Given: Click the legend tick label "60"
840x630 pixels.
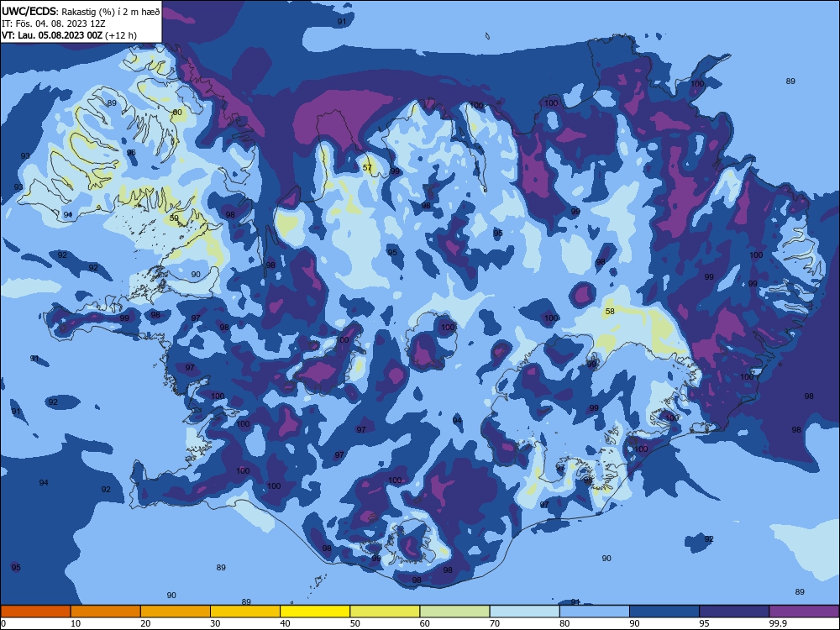Looking at the screenshot, I should point(425,623).
